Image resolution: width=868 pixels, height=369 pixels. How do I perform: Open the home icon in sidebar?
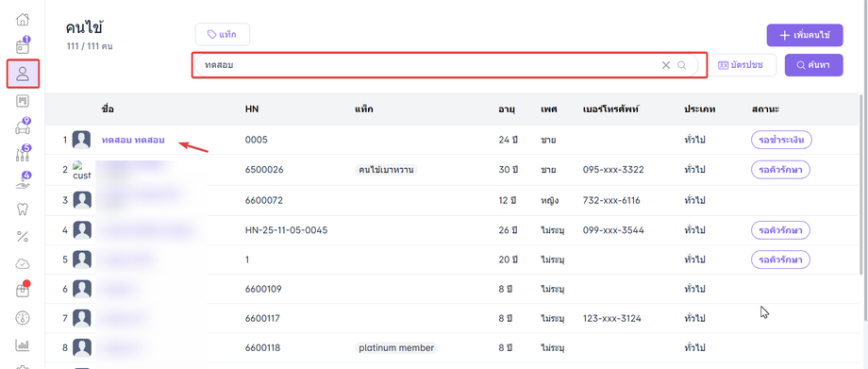pos(22,20)
